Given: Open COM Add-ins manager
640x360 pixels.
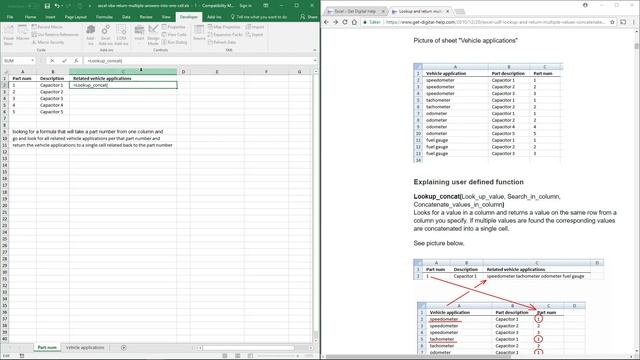Looking at the screenshot, I should tap(121, 35).
